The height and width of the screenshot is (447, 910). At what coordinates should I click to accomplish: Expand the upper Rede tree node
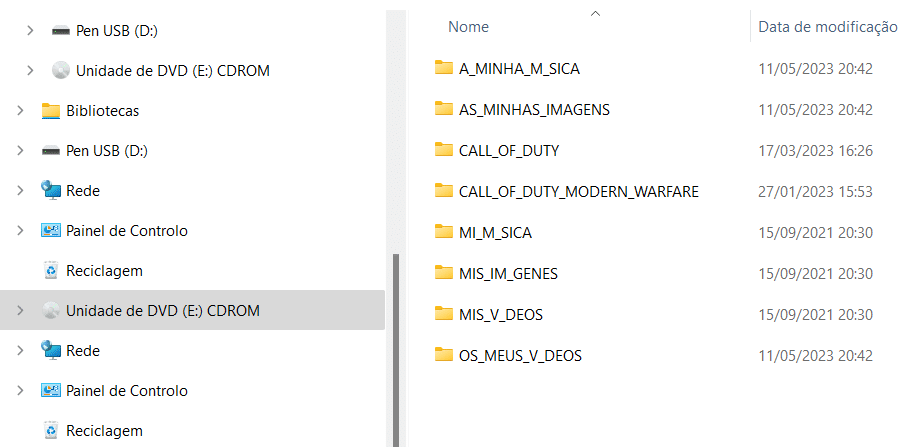click(x=20, y=190)
